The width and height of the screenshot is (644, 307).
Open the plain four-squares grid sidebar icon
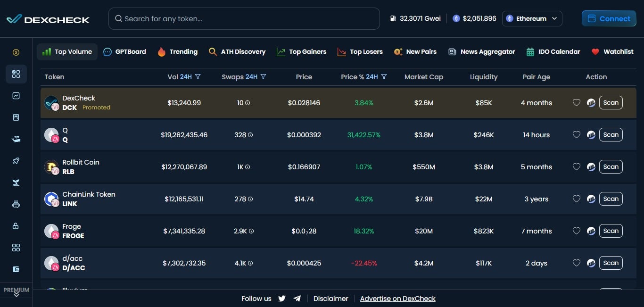[16, 248]
